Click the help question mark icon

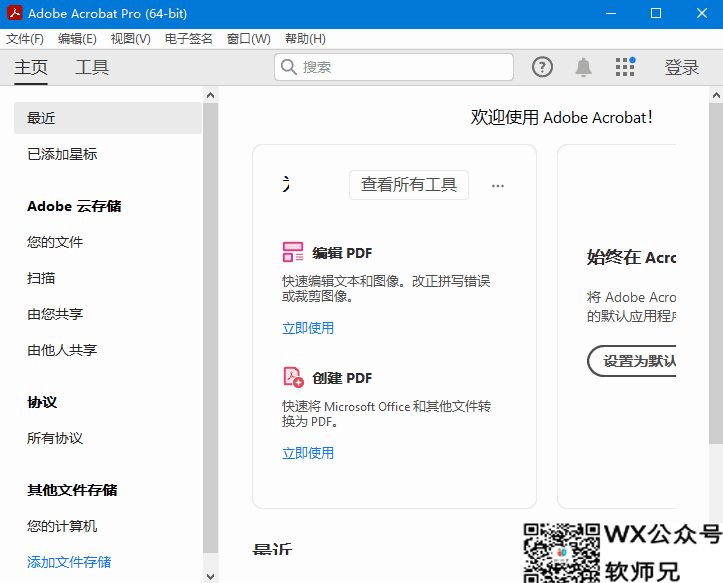pos(542,67)
